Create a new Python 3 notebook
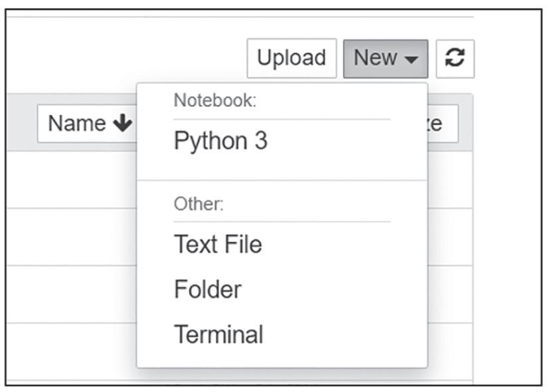This screenshot has height=392, width=549. pyautogui.click(x=220, y=141)
